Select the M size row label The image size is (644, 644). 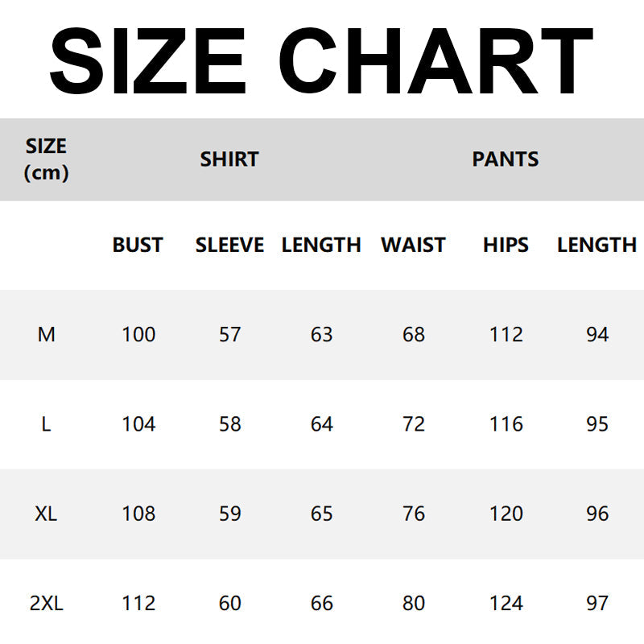[47, 334]
